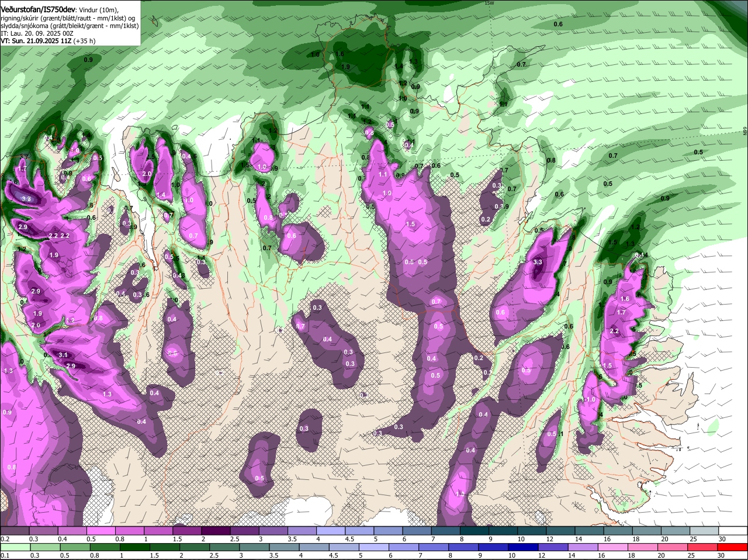
Task: Click the 2.2 value in eastern snow band
Action: (614, 331)
